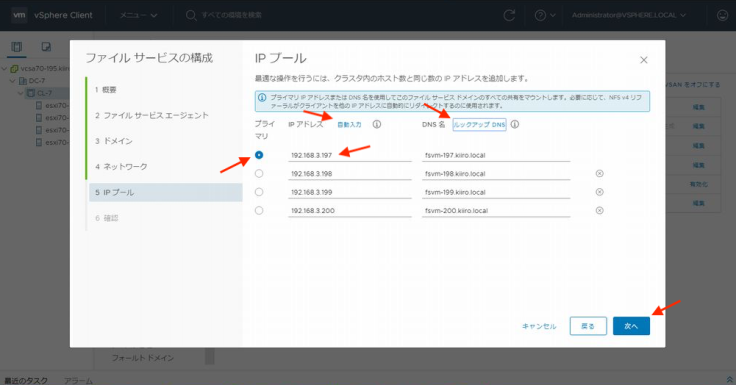Collapse the CL-7 cluster node
The image size is (736, 385).
[x=21, y=93]
